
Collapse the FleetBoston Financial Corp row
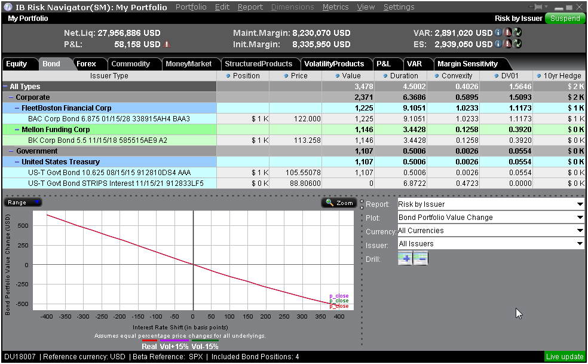point(17,108)
